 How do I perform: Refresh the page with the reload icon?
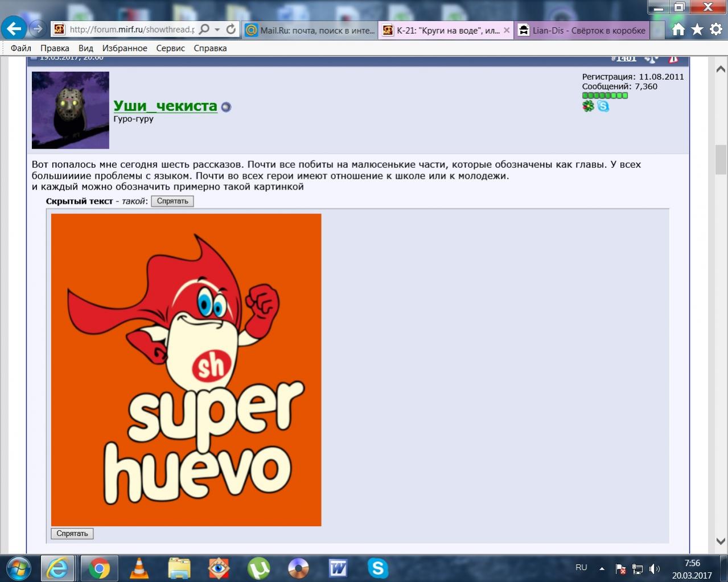(x=231, y=30)
